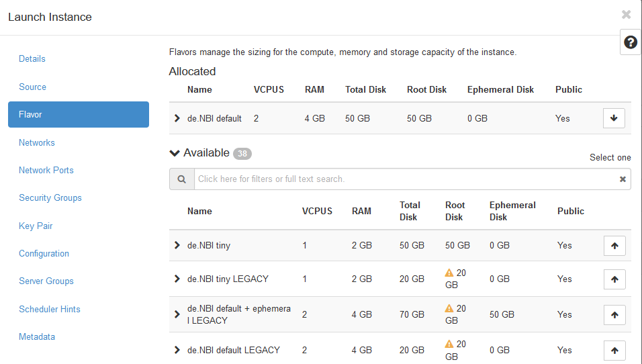
Task: Click the help question mark icon
Action: point(630,42)
